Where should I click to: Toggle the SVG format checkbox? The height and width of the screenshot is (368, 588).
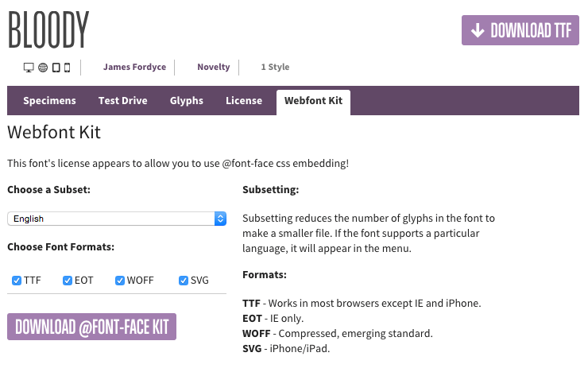[184, 281]
